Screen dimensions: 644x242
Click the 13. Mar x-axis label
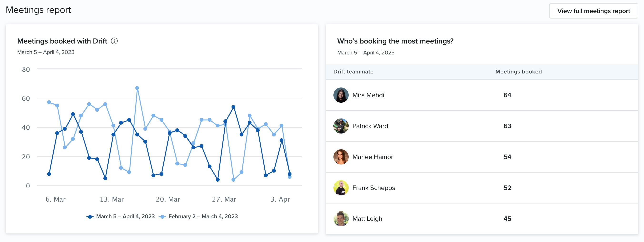(112, 199)
